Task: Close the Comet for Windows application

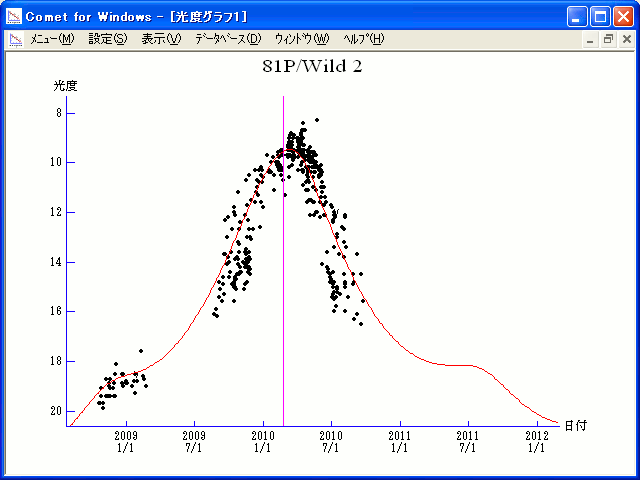Action: pos(623,17)
